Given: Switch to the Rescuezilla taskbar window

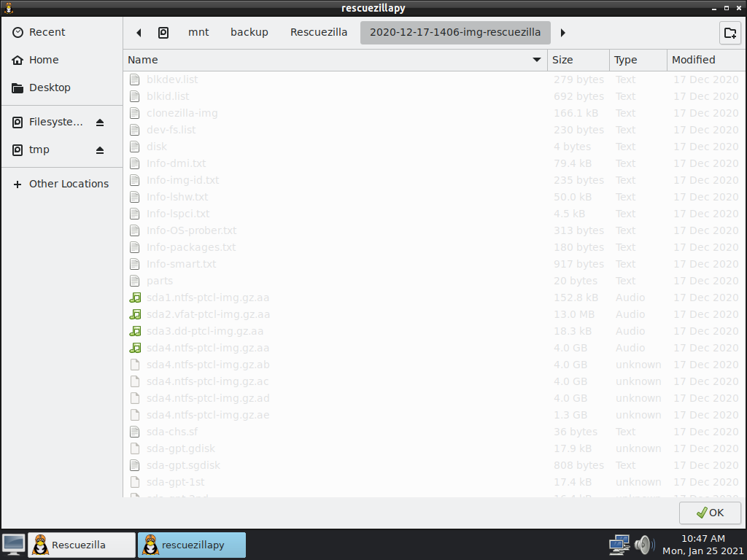Looking at the screenshot, I should coord(81,545).
